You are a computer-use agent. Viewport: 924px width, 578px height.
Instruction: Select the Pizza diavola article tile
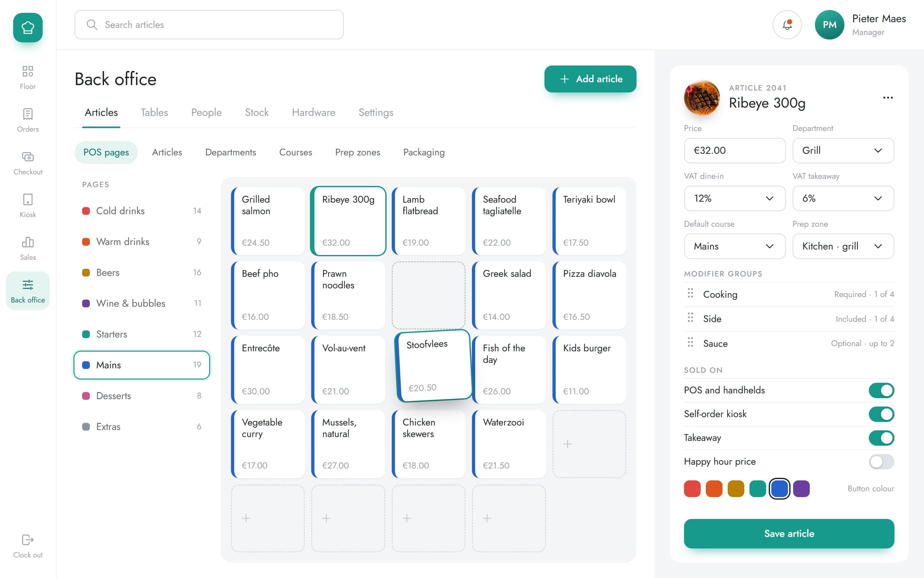tap(589, 295)
